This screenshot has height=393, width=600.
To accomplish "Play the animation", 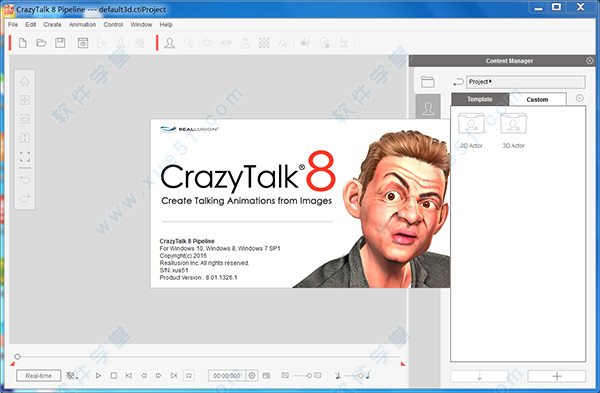I will 98,376.
